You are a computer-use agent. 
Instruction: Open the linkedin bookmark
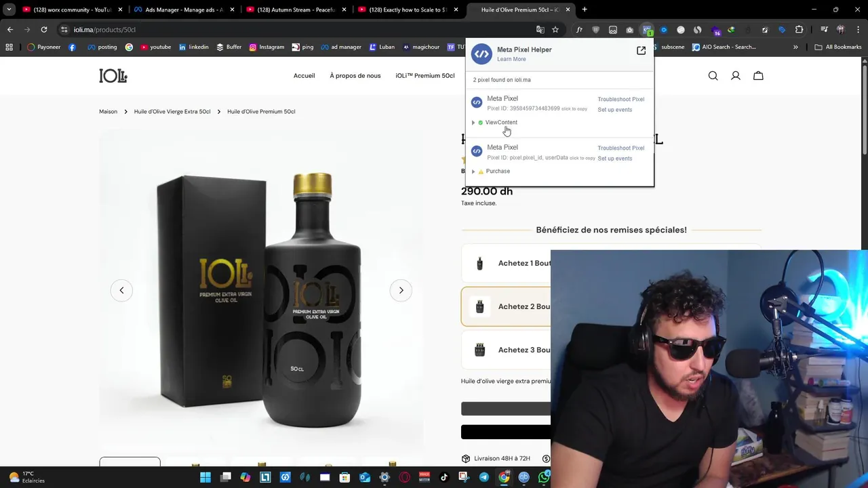click(194, 47)
